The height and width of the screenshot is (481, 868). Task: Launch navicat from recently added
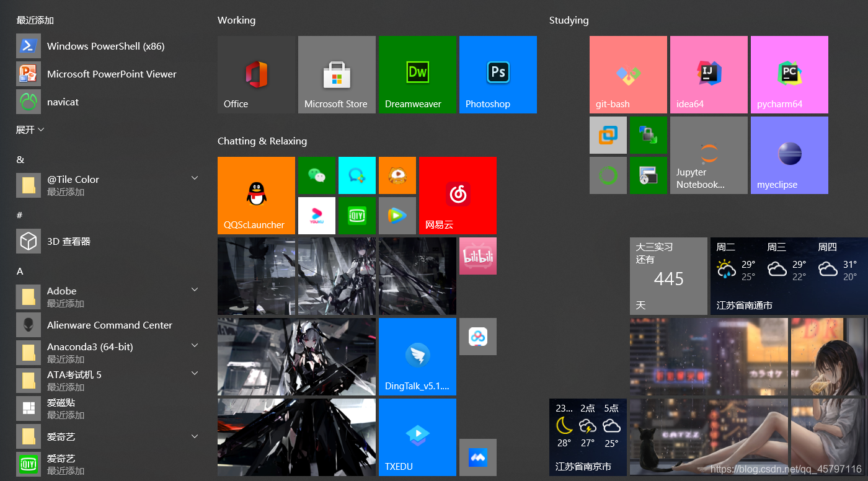108,102
